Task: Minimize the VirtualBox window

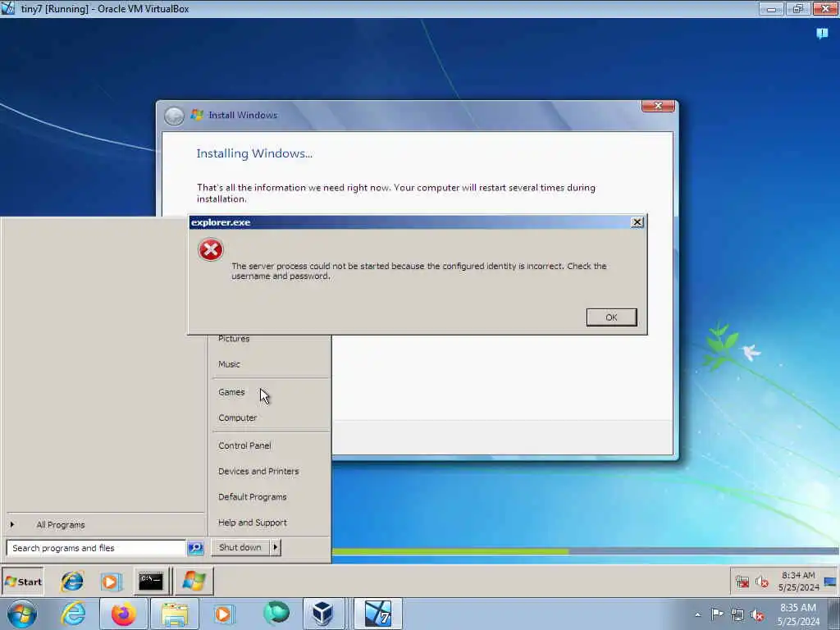Action: coord(771,8)
